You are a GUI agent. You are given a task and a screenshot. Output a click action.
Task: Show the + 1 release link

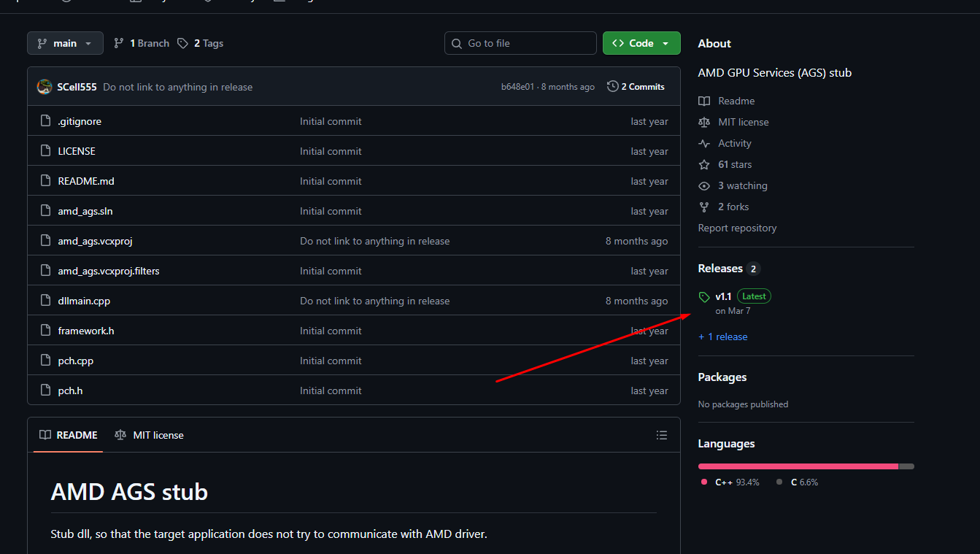(722, 336)
